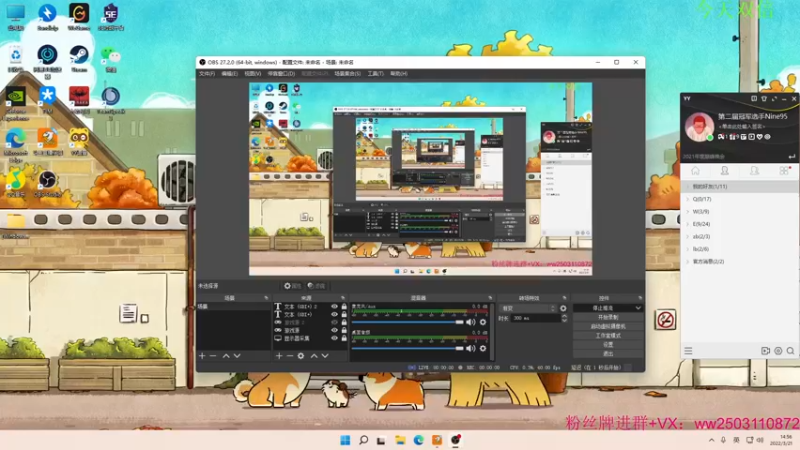800x450 pixels.
Task: Toggle visibility of fourth source row
Action: click(x=335, y=330)
